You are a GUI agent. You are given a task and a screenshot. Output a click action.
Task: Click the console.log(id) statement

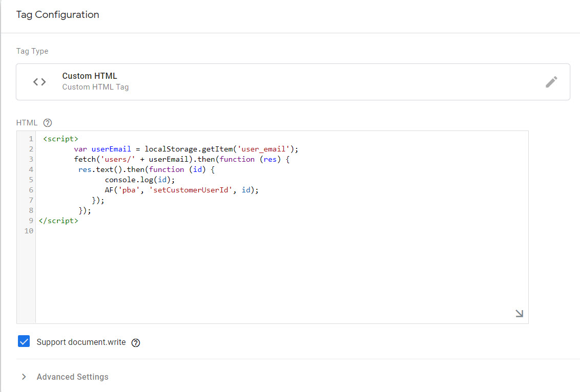tap(140, 180)
